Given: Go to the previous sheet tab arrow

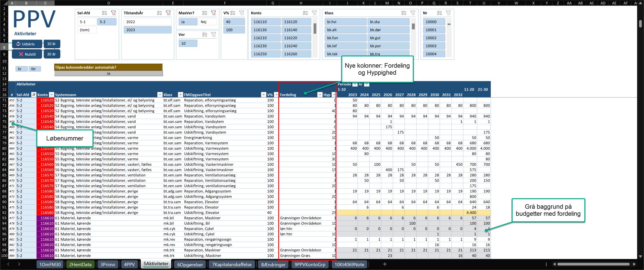Looking at the screenshot, I should click(x=8, y=264).
